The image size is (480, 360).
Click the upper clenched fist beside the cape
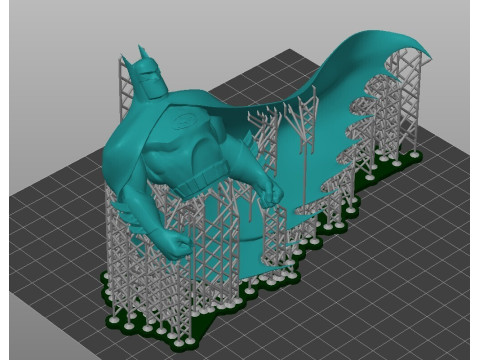pos(271,194)
